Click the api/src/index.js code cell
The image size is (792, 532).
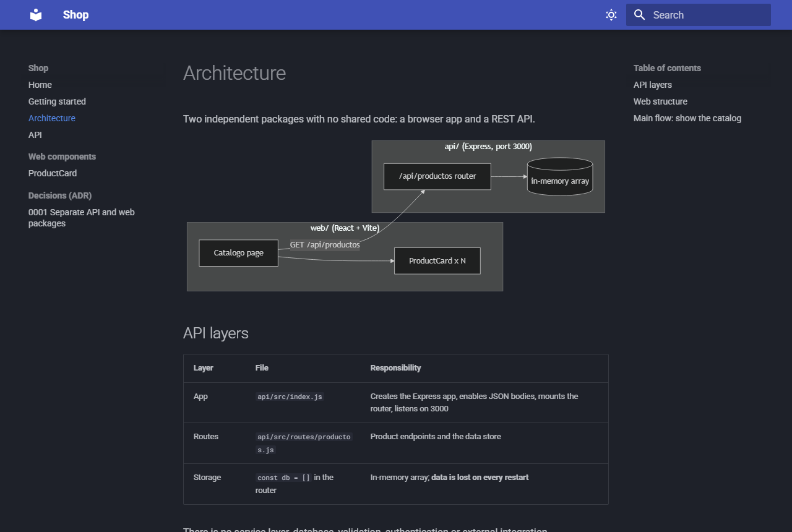(290, 397)
